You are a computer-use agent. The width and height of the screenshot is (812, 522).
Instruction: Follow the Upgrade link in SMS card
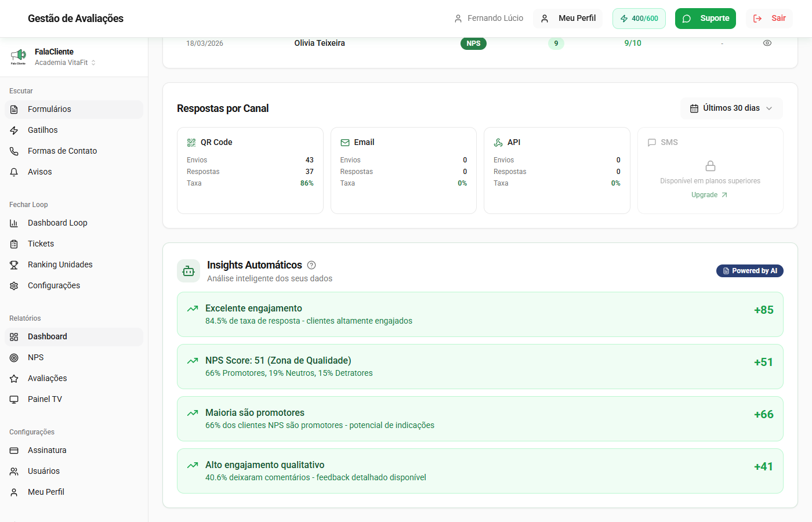coord(709,195)
